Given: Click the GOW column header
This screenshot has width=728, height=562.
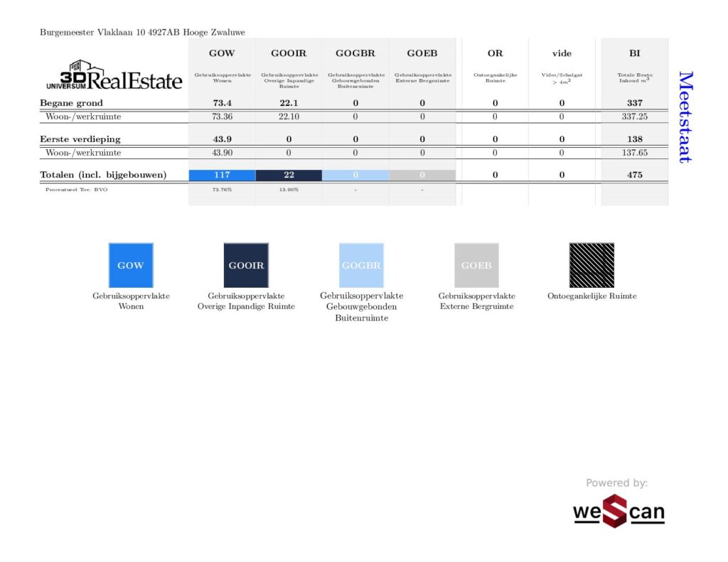Looking at the screenshot, I should click(x=222, y=53).
